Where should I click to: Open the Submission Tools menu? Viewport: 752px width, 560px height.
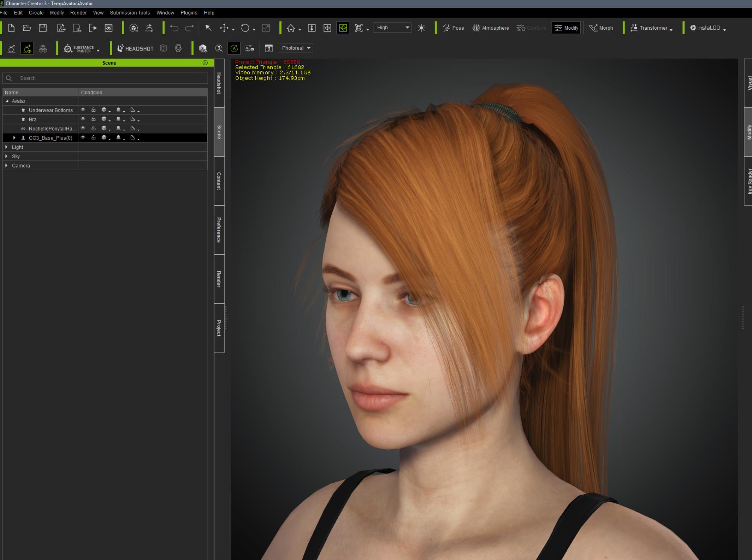[x=130, y=12]
